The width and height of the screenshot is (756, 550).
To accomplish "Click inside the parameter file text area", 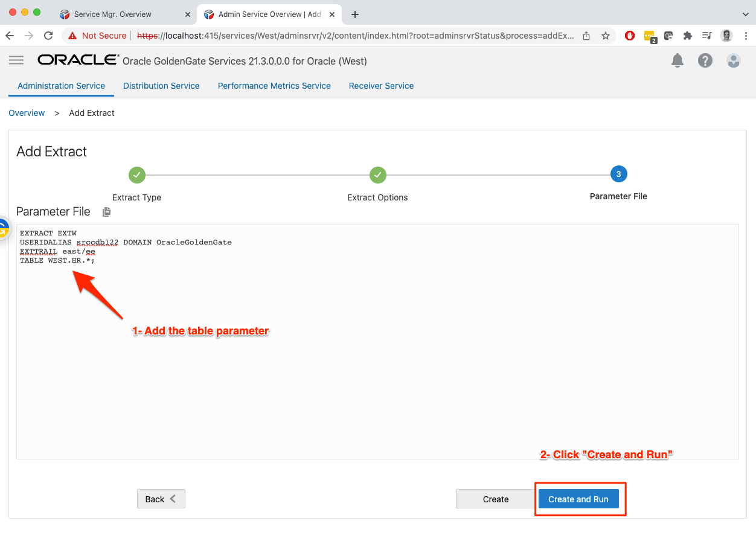I will (x=377, y=362).
